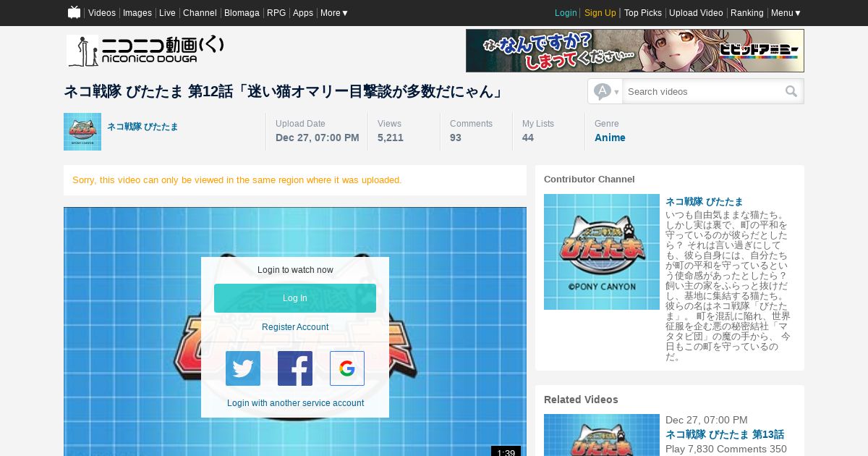Open uploader name link beside avatar

[x=142, y=127]
